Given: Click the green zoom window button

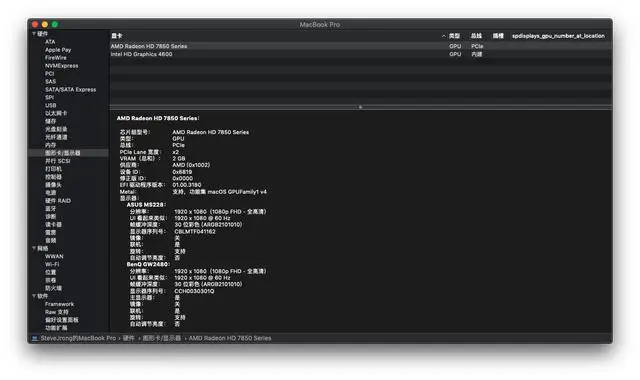Looking at the screenshot, I should click(55, 24).
